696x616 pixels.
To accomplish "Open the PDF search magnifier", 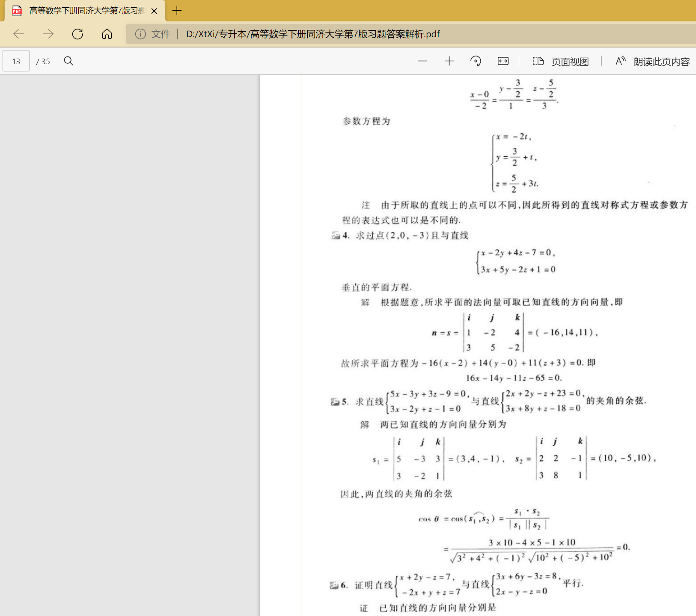I will click(68, 61).
